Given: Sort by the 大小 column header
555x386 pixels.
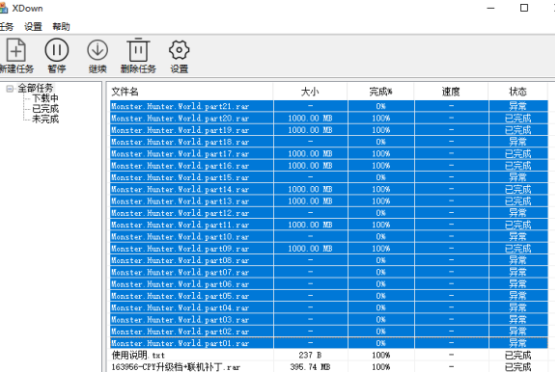Looking at the screenshot, I should point(310,92).
